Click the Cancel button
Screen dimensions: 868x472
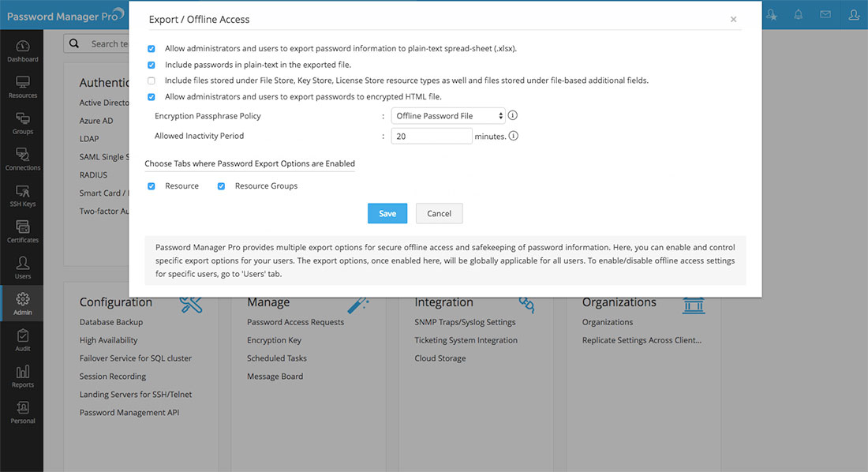coord(439,213)
